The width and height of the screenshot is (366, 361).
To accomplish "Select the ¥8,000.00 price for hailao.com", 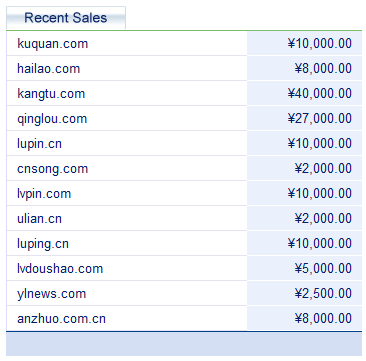I will tap(323, 69).
